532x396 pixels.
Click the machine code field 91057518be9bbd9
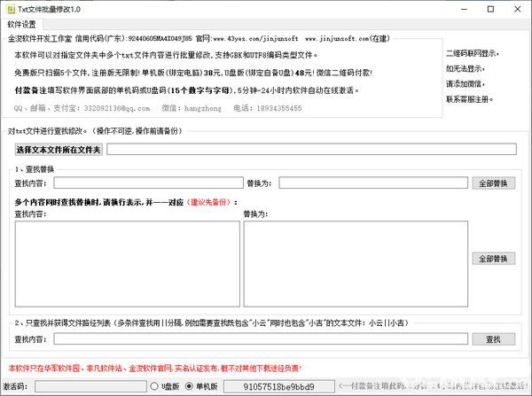tap(279, 386)
